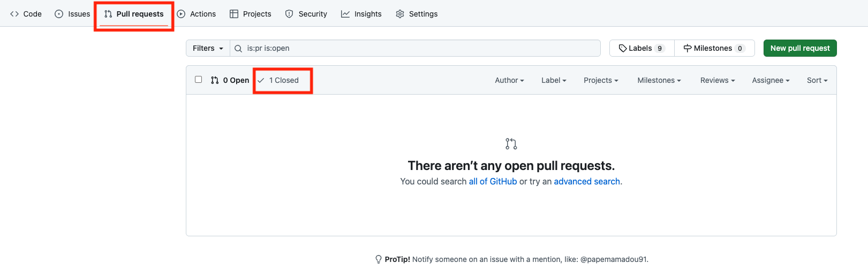Expand the Author filter dropdown
Screen dimensions: 868x278
click(x=509, y=80)
